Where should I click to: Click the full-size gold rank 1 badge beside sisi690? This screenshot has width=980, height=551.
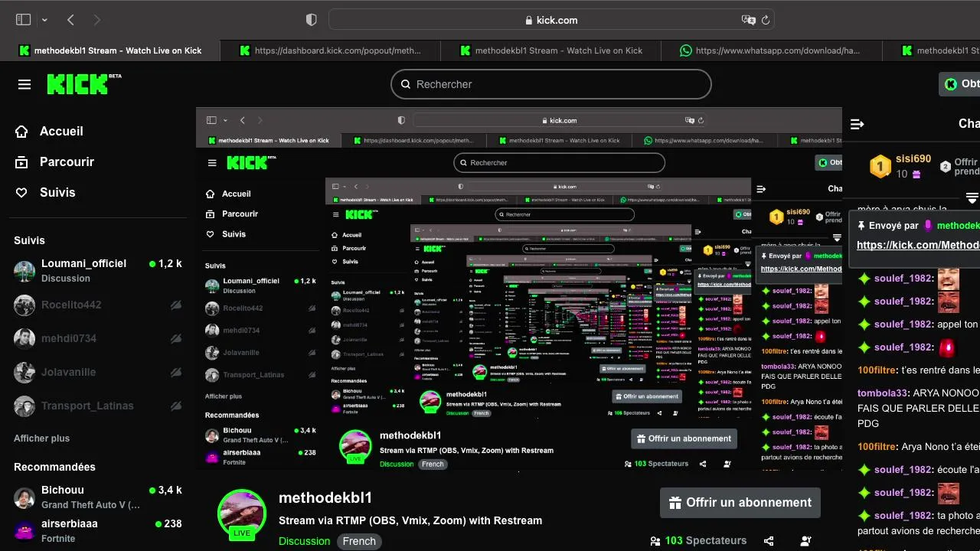pyautogui.click(x=880, y=166)
